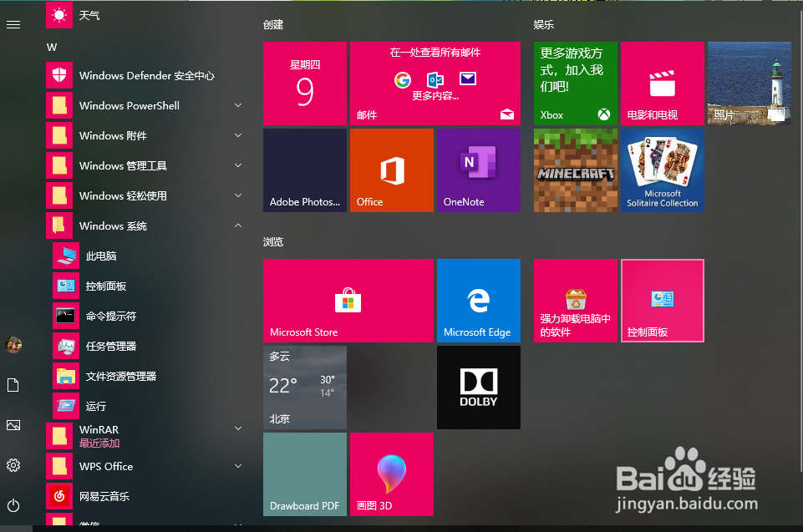Open the 强力卸载电脑中的软件 tile
The image size is (803, 532).
576,301
